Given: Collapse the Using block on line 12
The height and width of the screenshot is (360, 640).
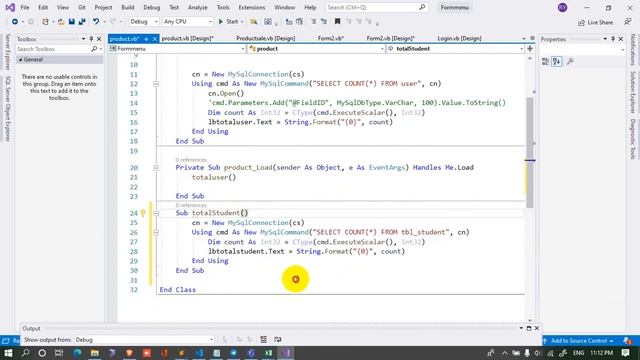Looking at the screenshot, I should (156, 84).
